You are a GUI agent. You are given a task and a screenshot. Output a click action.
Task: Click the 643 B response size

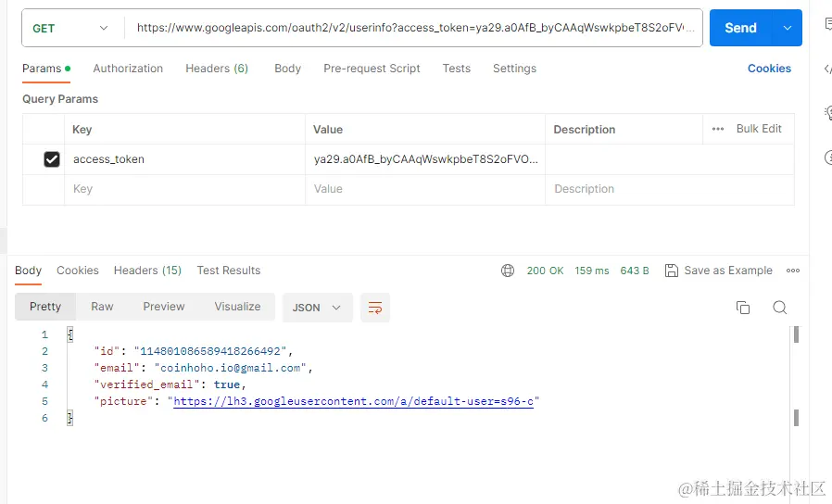click(635, 271)
